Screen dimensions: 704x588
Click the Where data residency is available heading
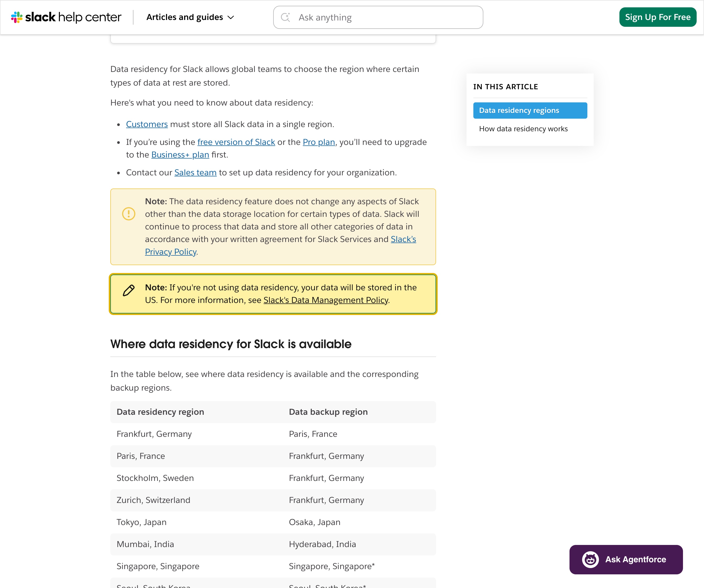pos(231,344)
